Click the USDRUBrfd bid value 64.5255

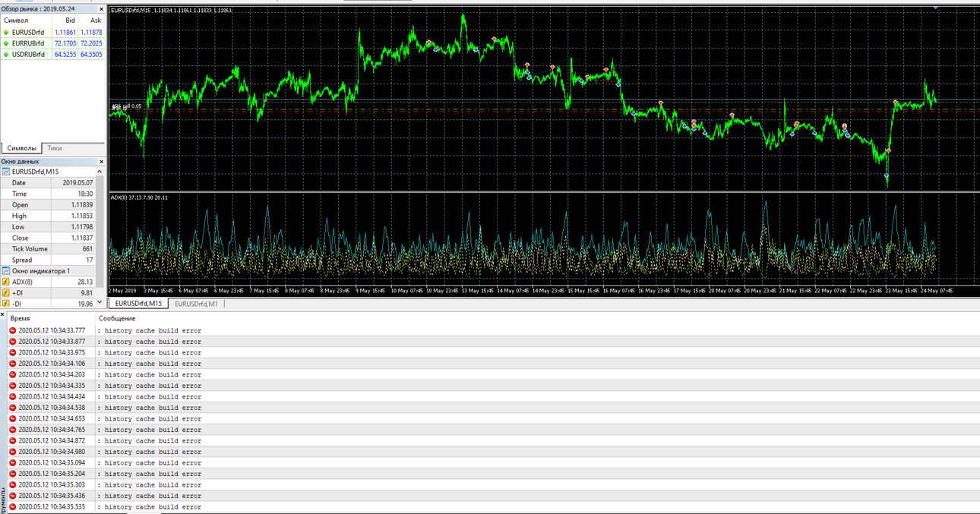tap(65, 55)
